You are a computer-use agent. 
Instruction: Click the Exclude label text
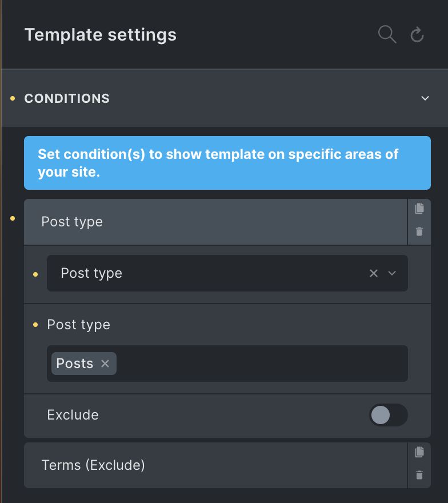pos(73,415)
